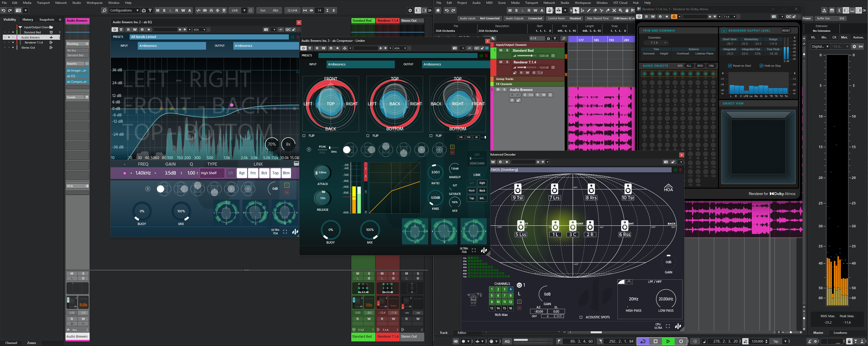Image resolution: width=868 pixels, height=346 pixels.
Task: Open the ab EQ INPUT Ambisonics dropdown
Action: click(x=172, y=46)
